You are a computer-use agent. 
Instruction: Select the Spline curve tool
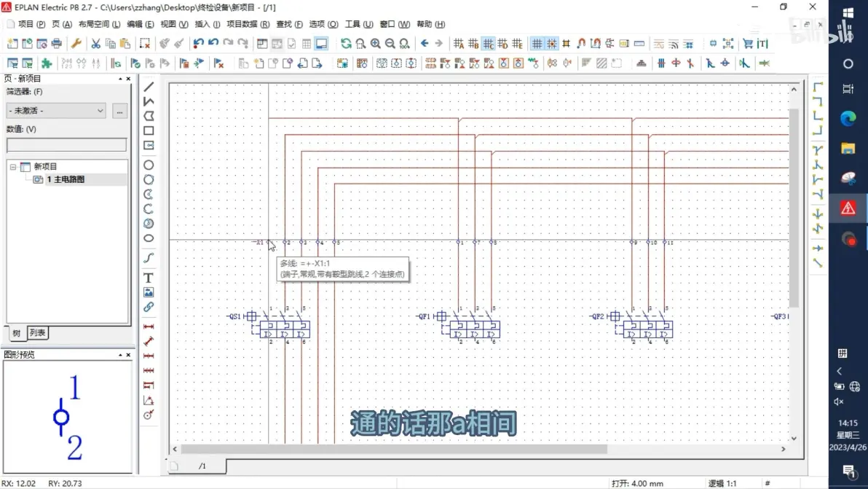(149, 258)
